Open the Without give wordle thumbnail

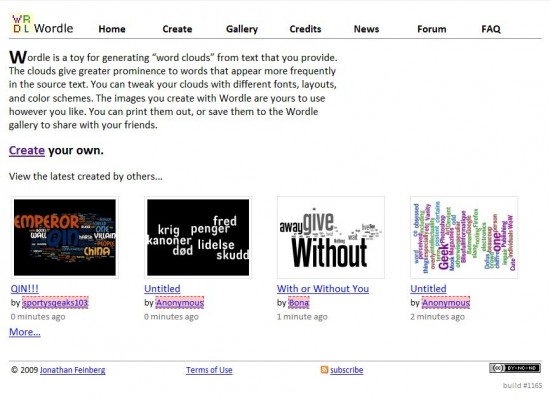[331, 237]
